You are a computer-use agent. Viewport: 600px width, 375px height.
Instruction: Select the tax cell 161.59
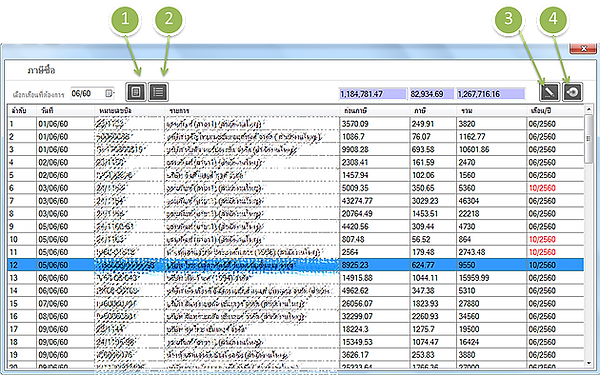tap(433, 162)
